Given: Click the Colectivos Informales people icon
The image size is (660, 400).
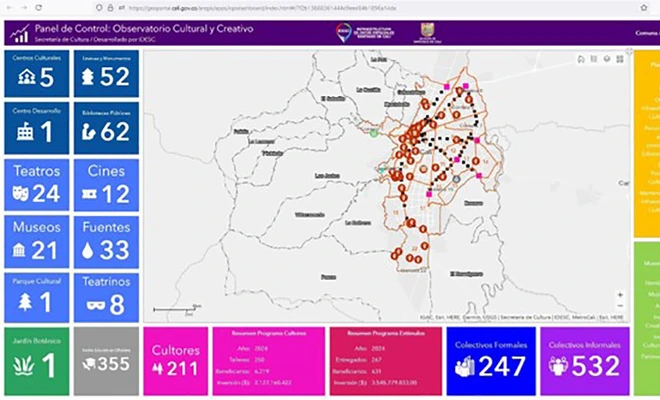Looking at the screenshot, I should point(559,366).
